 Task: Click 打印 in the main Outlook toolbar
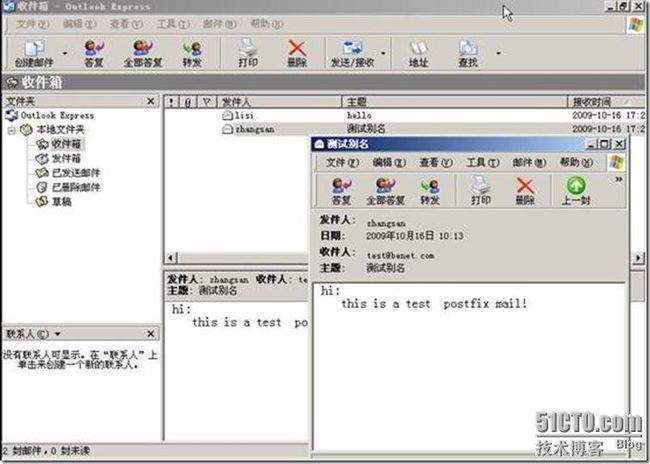(248, 53)
